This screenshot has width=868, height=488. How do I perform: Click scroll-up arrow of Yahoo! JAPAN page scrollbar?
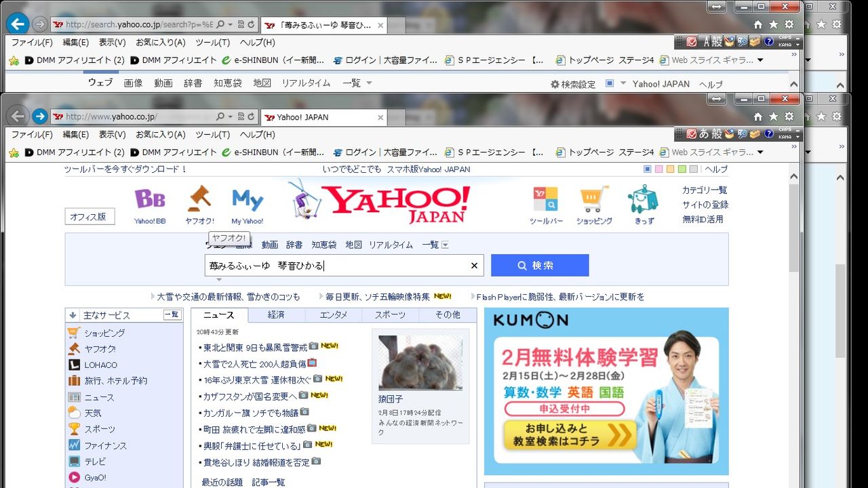point(794,178)
